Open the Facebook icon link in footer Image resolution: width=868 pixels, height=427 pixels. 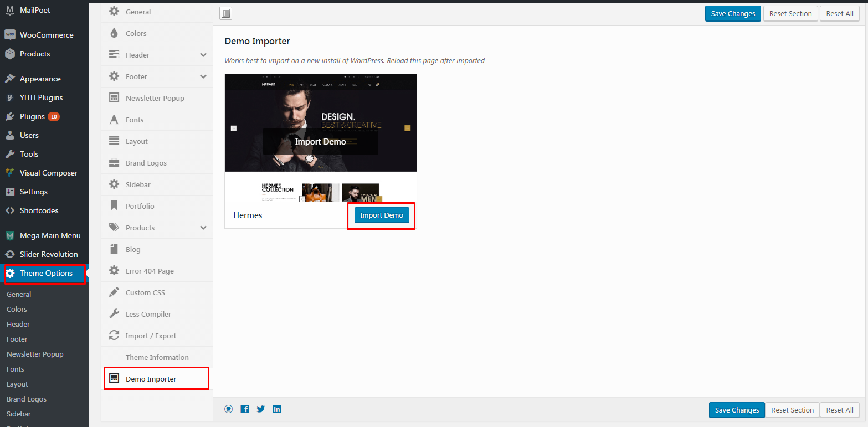[245, 409]
